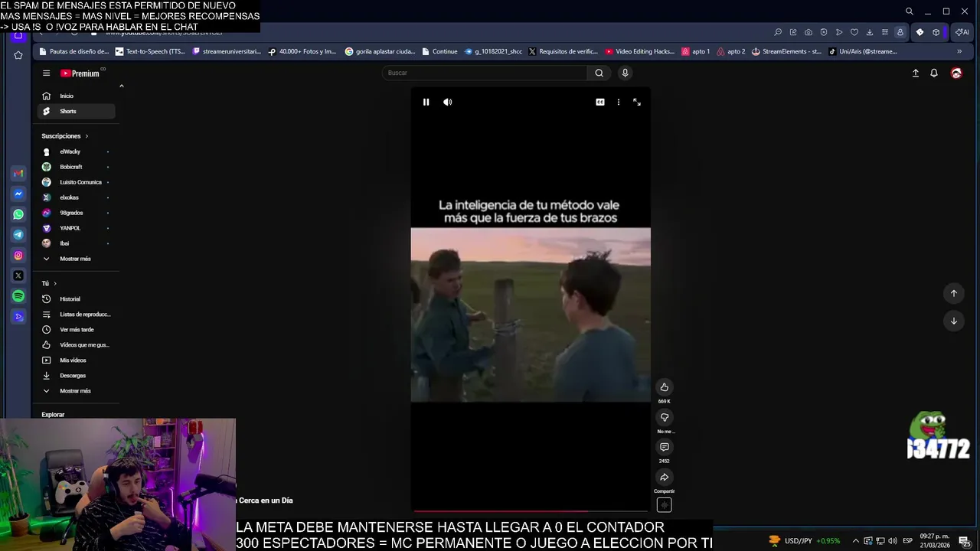
Task: Open the YouTube hamburger guide menu
Action: click(46, 73)
